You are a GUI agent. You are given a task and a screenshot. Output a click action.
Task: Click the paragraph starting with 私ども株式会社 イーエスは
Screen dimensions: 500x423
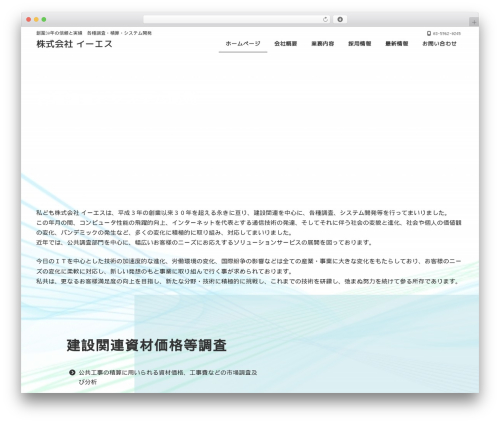tap(249, 227)
